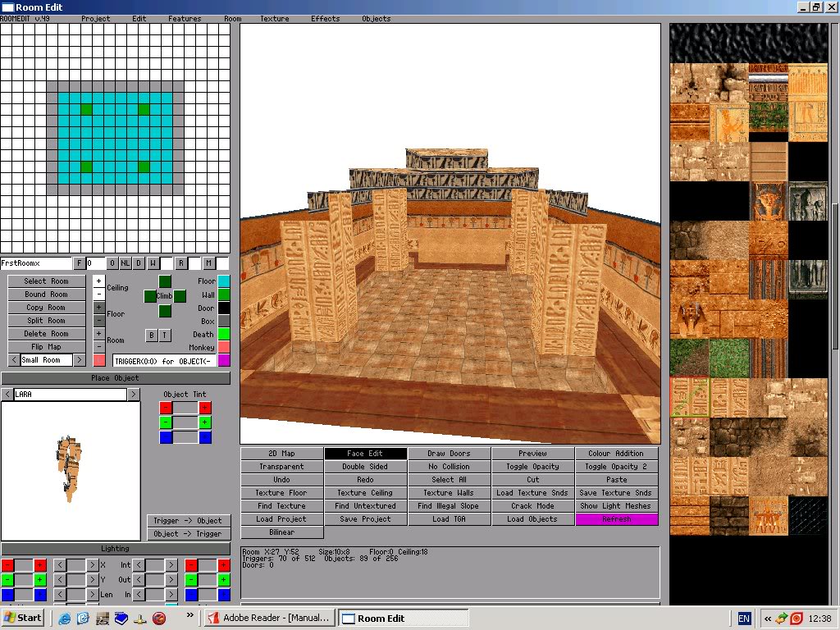Click the right Climb direction square

tap(180, 295)
